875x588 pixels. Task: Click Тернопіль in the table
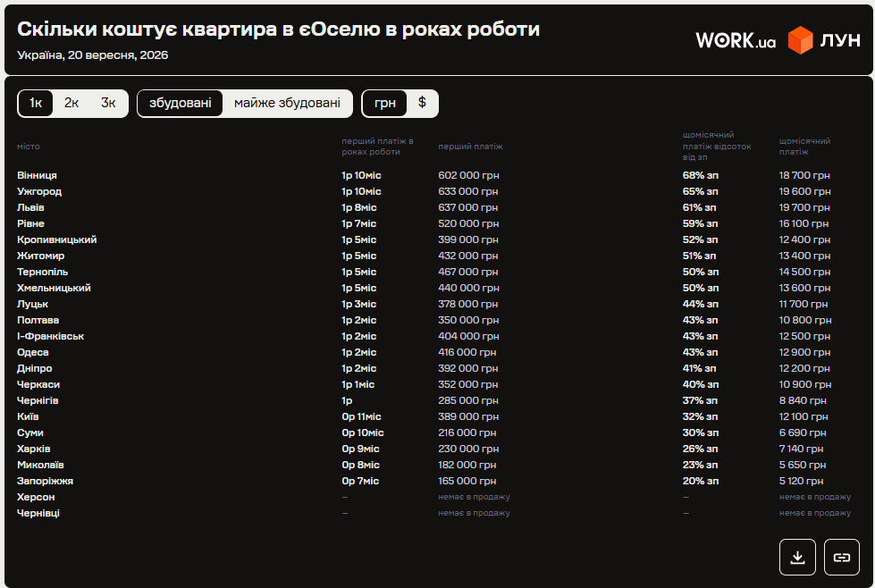coord(42,273)
